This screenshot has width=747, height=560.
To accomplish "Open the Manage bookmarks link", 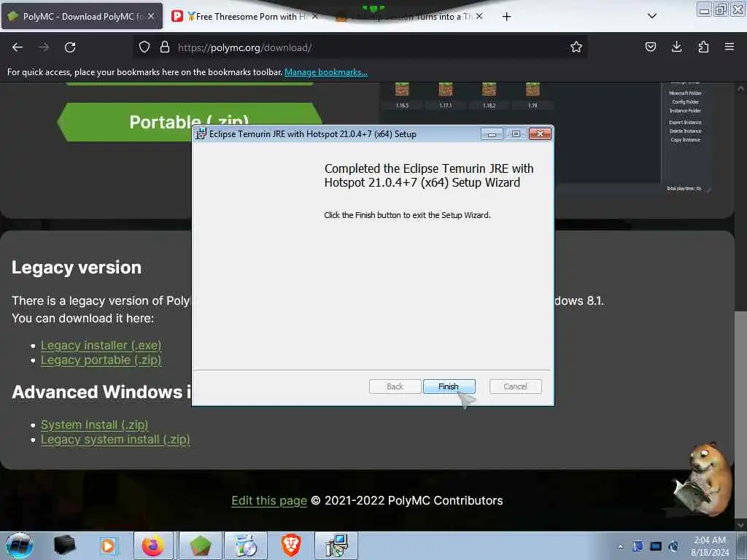I will click(x=326, y=72).
